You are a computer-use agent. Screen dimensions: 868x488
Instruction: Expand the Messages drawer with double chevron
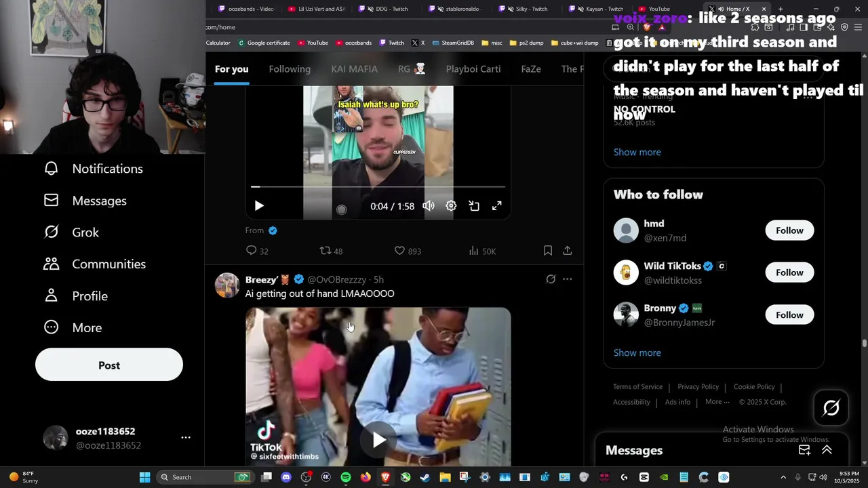[827, 450]
